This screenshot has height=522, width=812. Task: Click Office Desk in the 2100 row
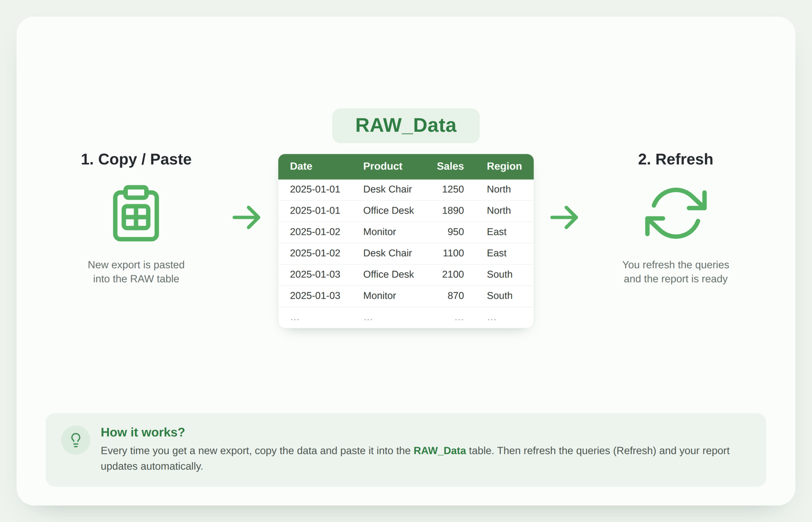388,274
